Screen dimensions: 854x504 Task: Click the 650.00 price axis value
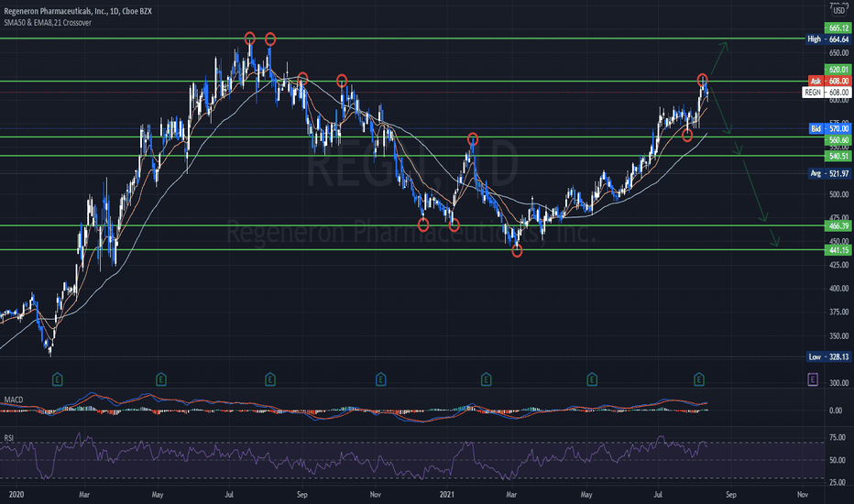[x=838, y=53]
